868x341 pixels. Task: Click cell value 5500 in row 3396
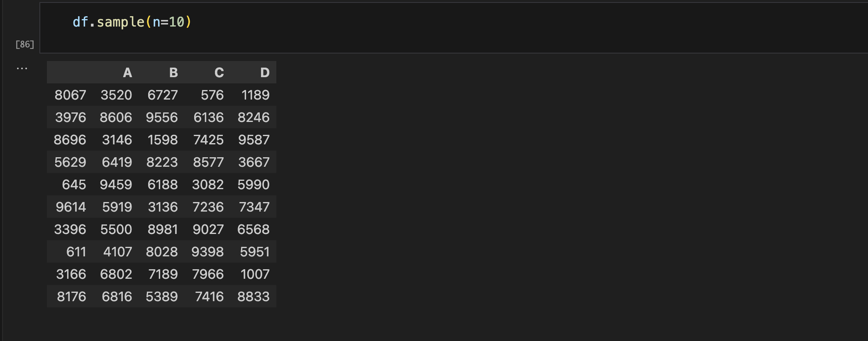[116, 229]
